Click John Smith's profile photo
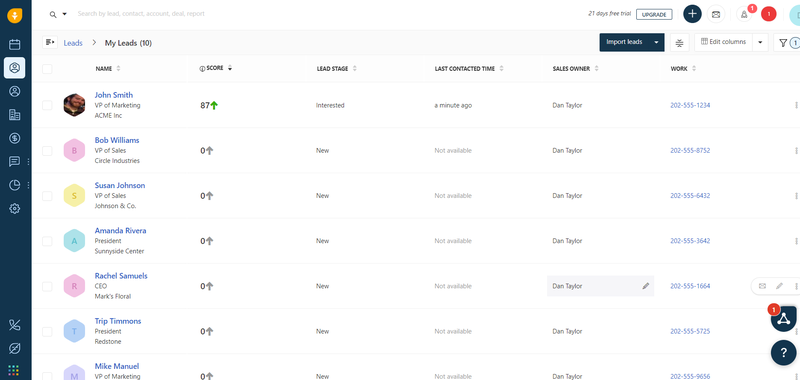Image resolution: width=800 pixels, height=380 pixels. [x=74, y=105]
